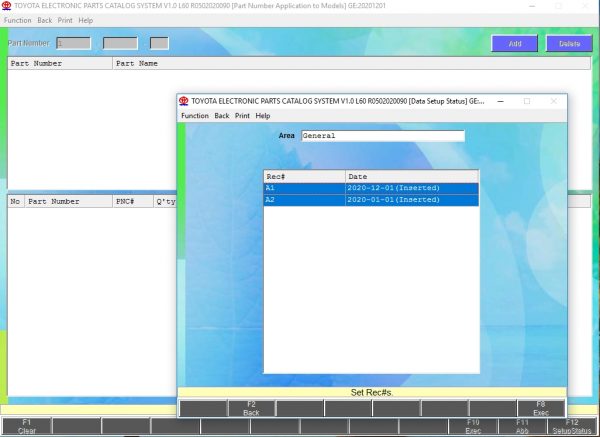Viewport: 600px width, 437px height.
Task: Click Toyota logo icon in main title bar
Action: pyautogui.click(x=7, y=5)
